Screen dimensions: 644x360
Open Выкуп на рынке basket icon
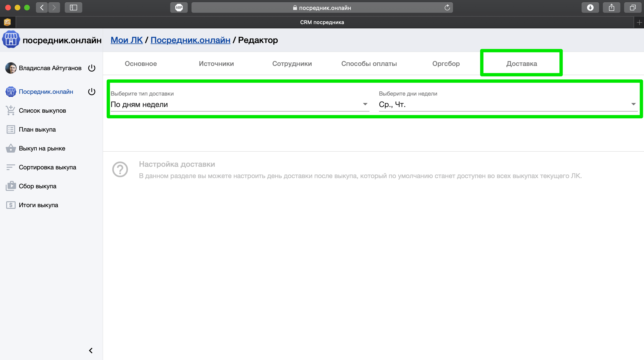click(x=10, y=148)
